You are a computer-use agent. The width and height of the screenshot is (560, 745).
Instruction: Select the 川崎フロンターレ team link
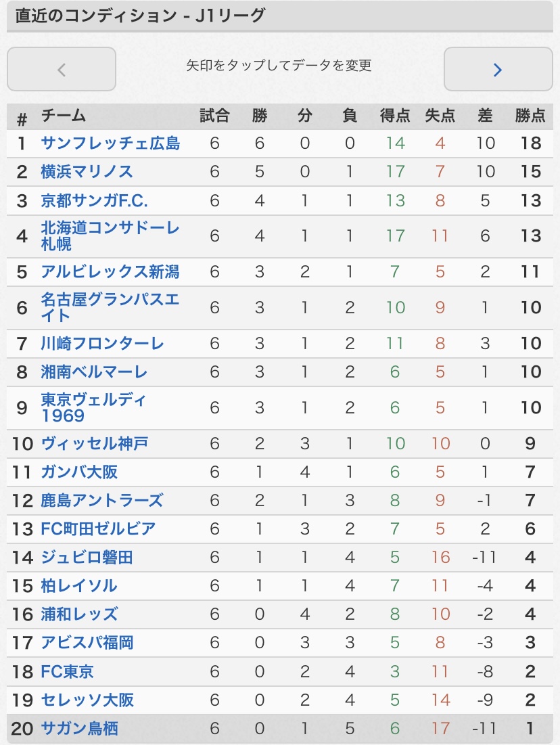(x=102, y=344)
